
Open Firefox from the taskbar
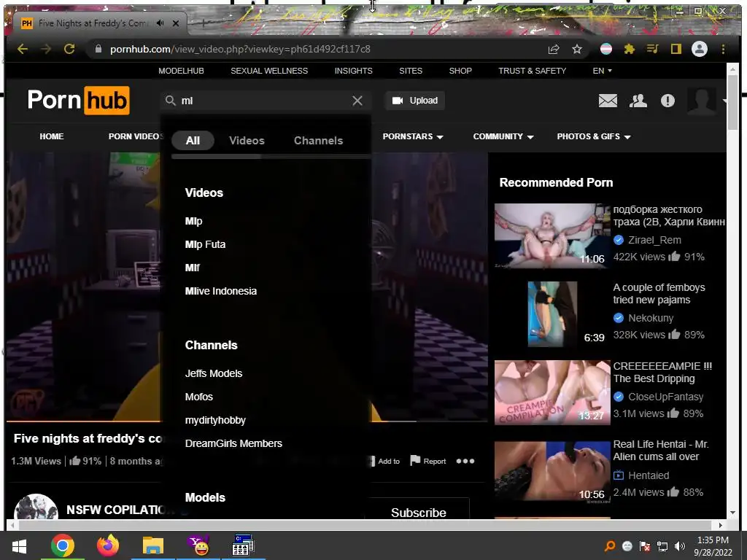tap(108, 545)
